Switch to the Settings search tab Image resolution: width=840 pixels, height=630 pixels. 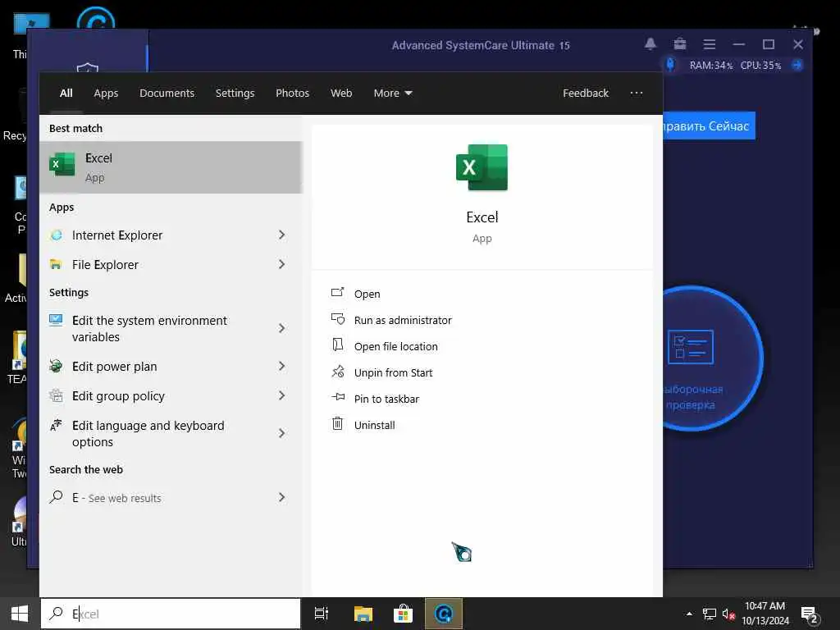[235, 94]
